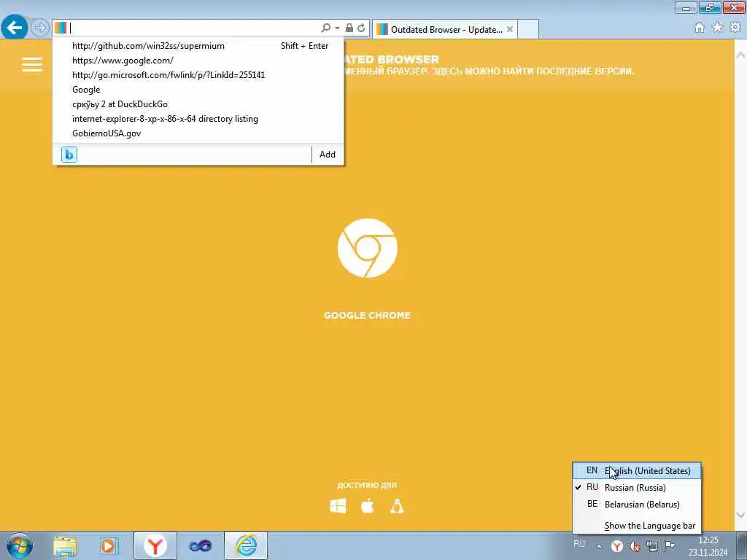Select the github.com/win32ss/supermium suggestion
Image resolution: width=747 pixels, height=560 pixels.
[198, 46]
